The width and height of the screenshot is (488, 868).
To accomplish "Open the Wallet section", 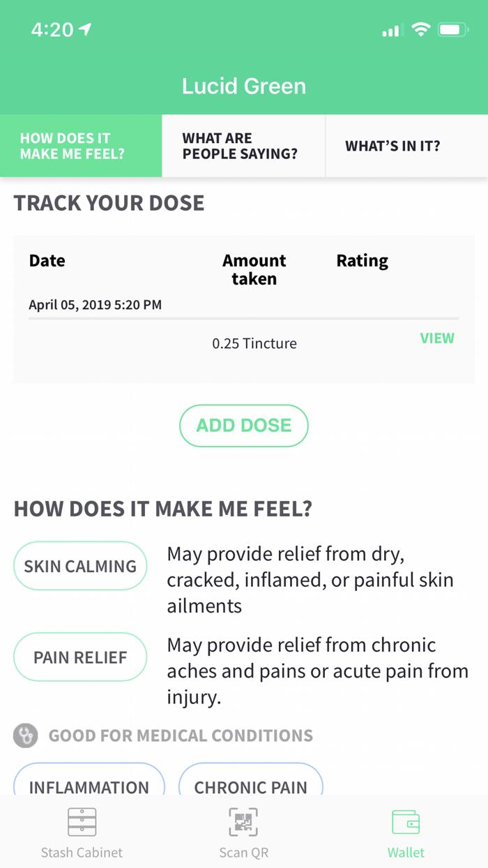I will tap(406, 830).
